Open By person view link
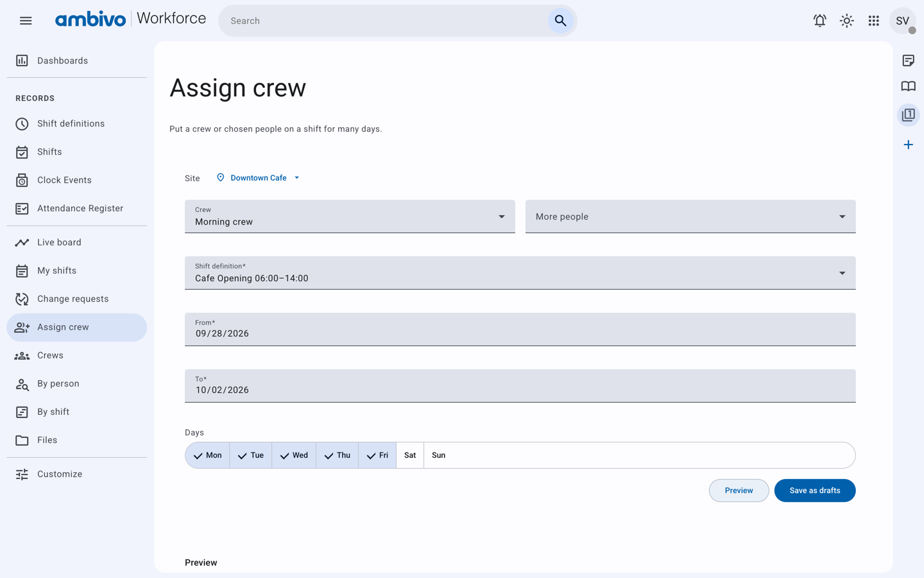The image size is (924, 578). tap(76, 383)
